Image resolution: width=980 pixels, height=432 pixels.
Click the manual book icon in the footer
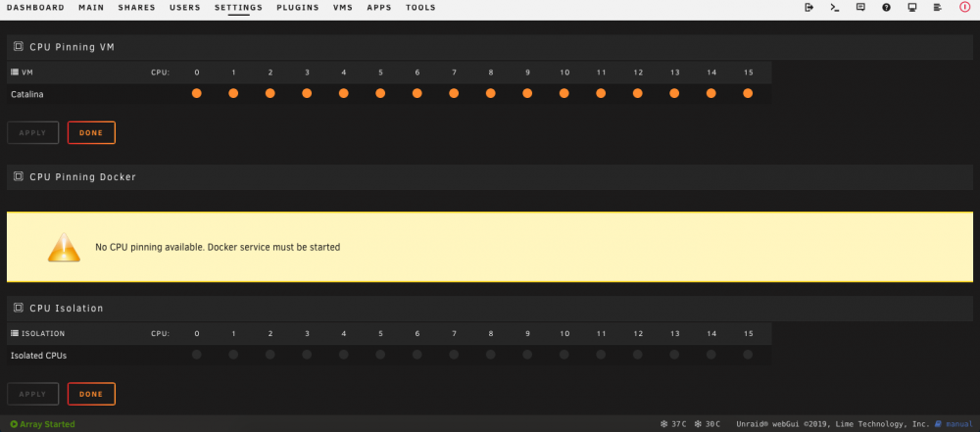tap(938, 424)
